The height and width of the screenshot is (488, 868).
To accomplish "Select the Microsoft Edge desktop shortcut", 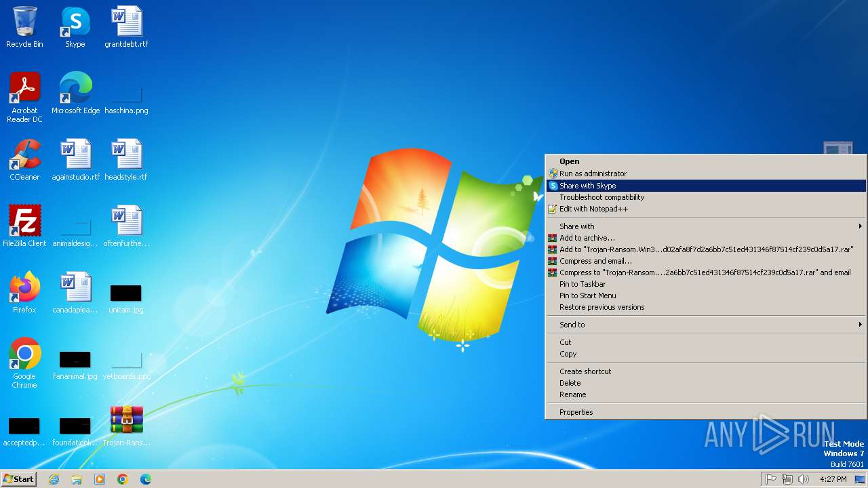I will click(75, 94).
